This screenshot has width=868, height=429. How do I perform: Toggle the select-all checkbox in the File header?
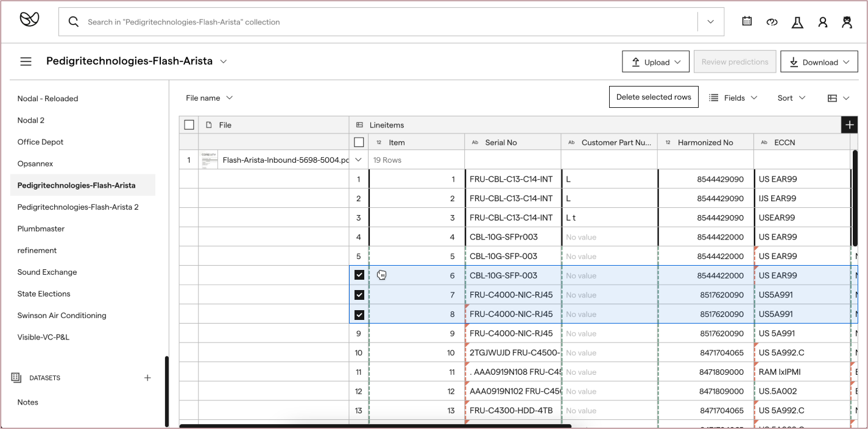[x=189, y=124]
